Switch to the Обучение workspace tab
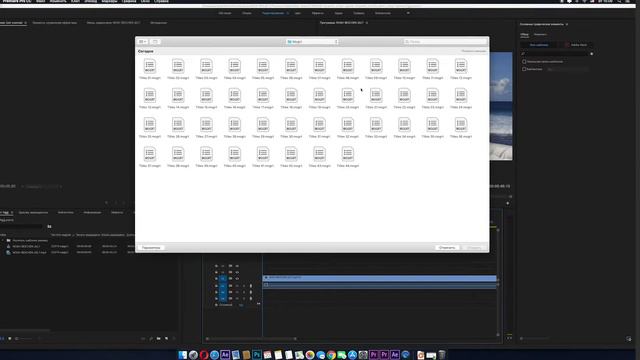 tap(225, 13)
